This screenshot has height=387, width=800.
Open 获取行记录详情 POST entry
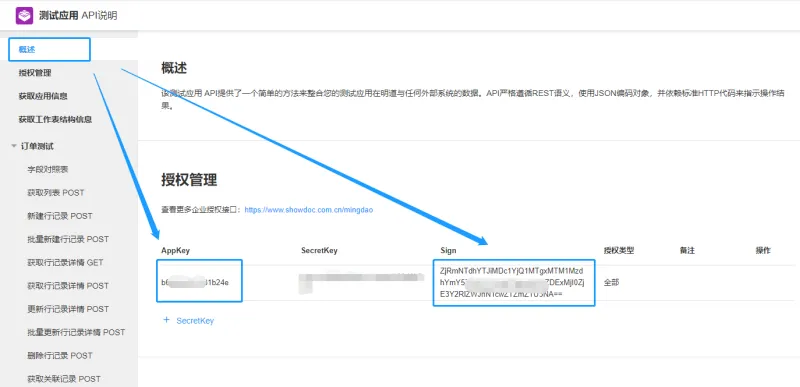(x=68, y=286)
